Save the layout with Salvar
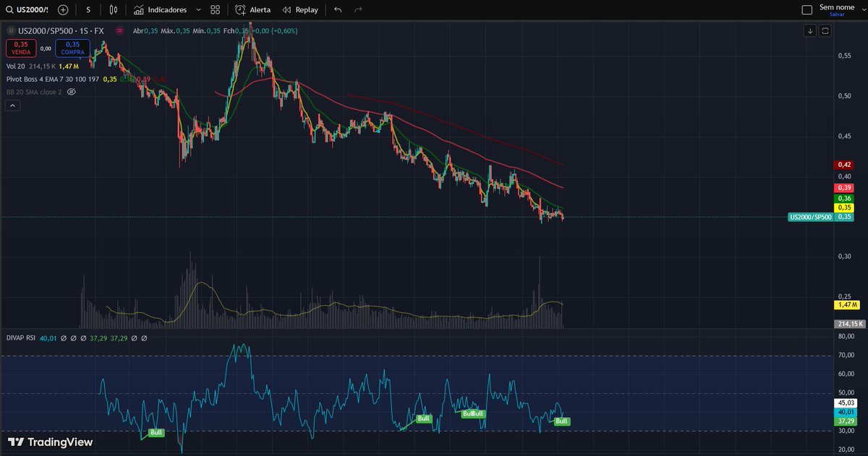The width and height of the screenshot is (868, 456). click(837, 14)
